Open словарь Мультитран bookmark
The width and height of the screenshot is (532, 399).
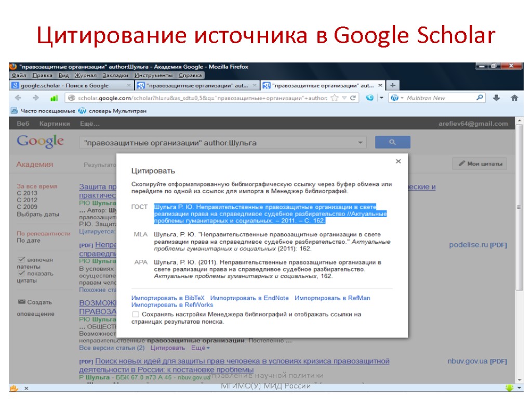click(x=113, y=111)
